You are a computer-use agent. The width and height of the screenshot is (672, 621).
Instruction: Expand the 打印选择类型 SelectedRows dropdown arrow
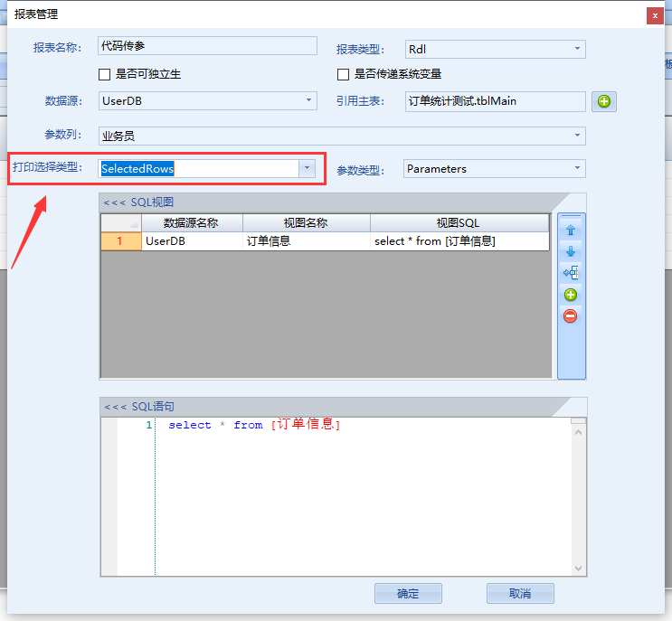tap(307, 168)
